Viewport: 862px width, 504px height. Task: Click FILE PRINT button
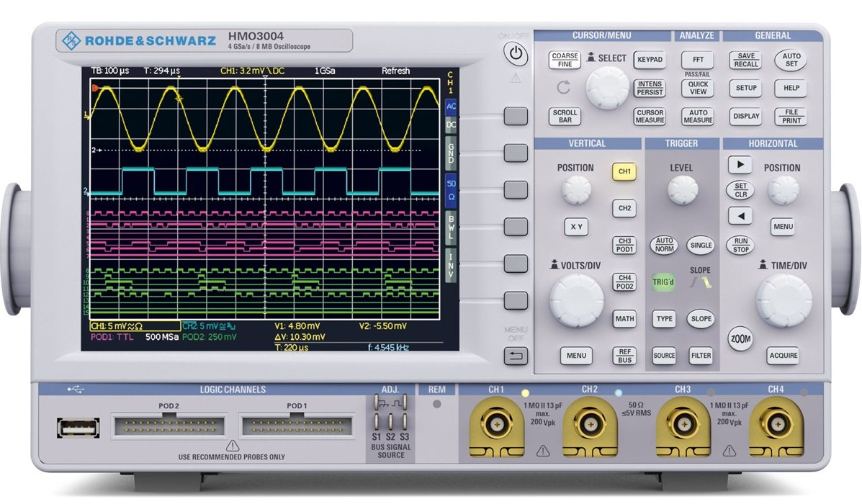point(791,116)
